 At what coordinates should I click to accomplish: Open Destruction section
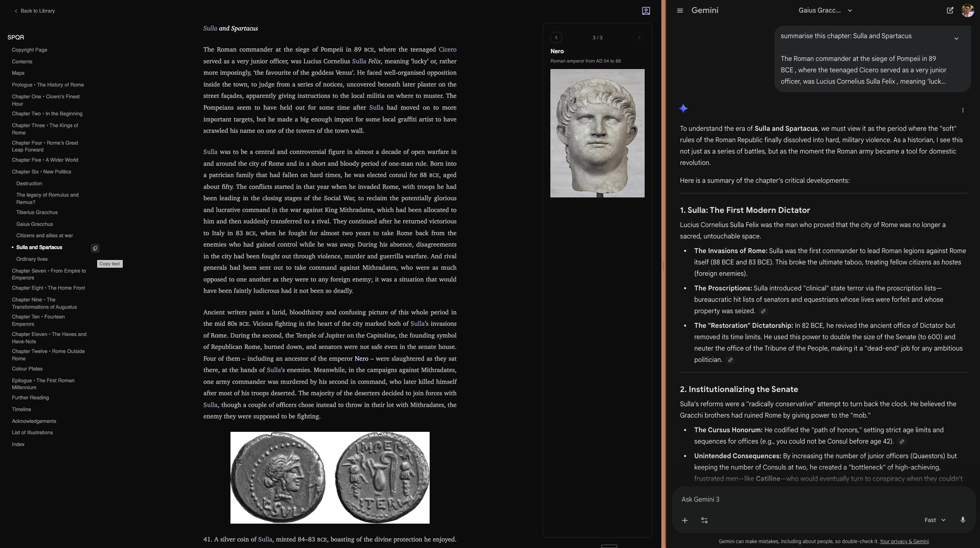point(29,184)
